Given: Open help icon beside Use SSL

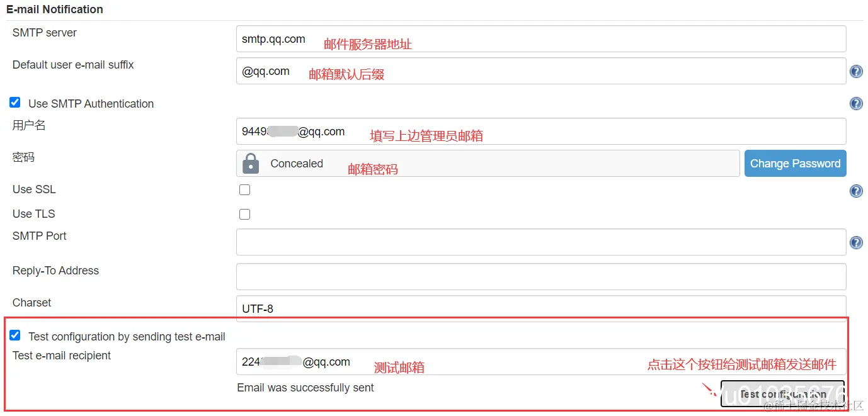Looking at the screenshot, I should pyautogui.click(x=856, y=191).
